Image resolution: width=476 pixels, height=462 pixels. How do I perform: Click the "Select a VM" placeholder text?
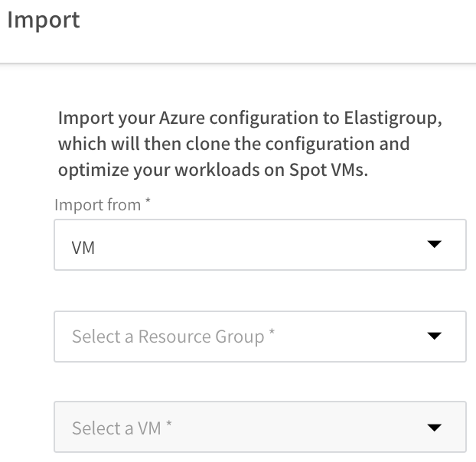(x=116, y=428)
